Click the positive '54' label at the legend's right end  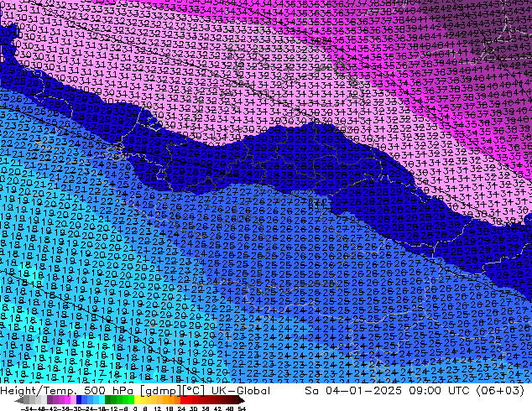pos(242,409)
